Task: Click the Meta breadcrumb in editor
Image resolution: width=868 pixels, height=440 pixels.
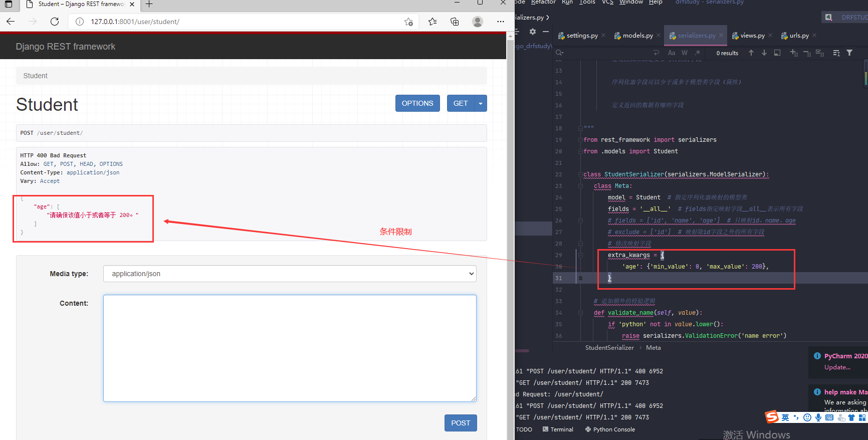Action: click(653, 348)
